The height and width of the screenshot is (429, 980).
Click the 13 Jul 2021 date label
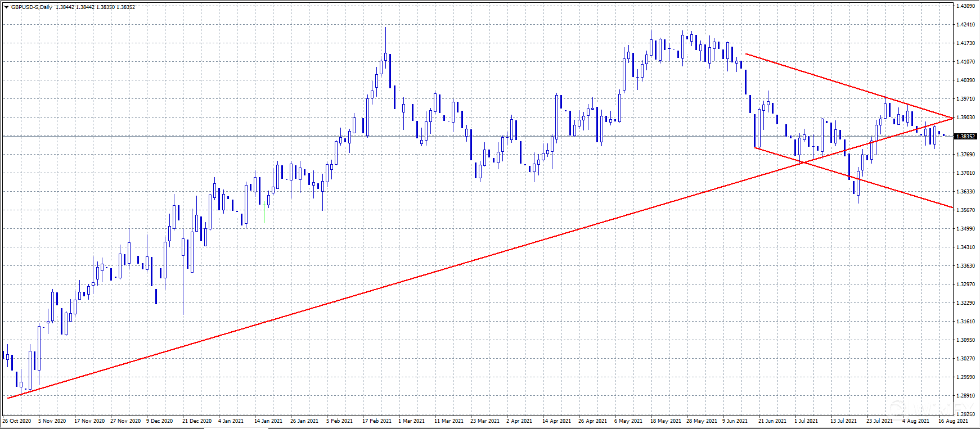point(843,421)
